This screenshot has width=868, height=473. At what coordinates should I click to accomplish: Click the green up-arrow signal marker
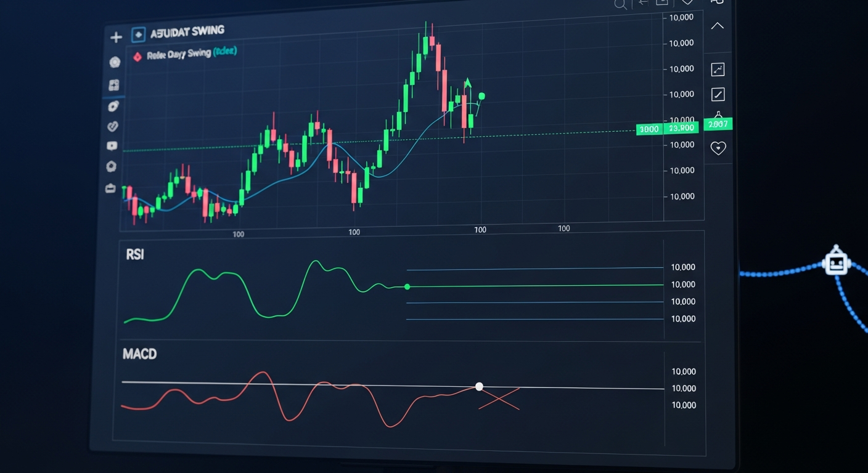pos(467,83)
